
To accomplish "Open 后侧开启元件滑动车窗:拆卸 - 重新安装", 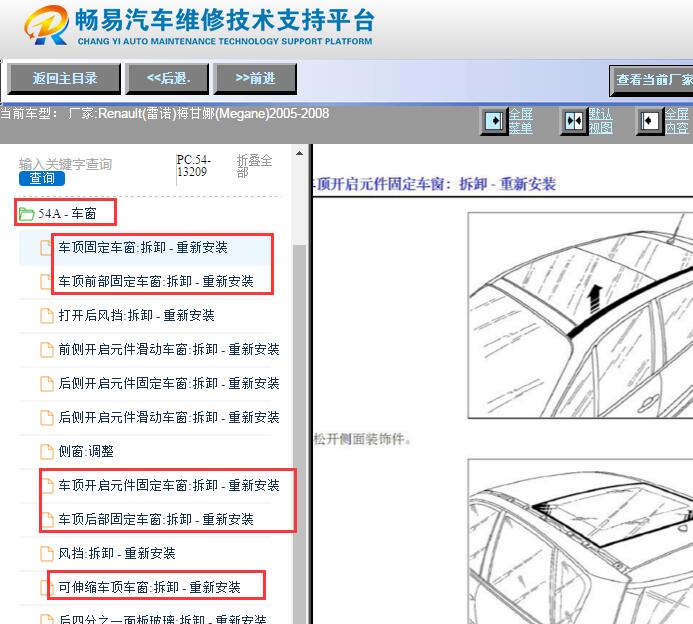I will [x=169, y=417].
